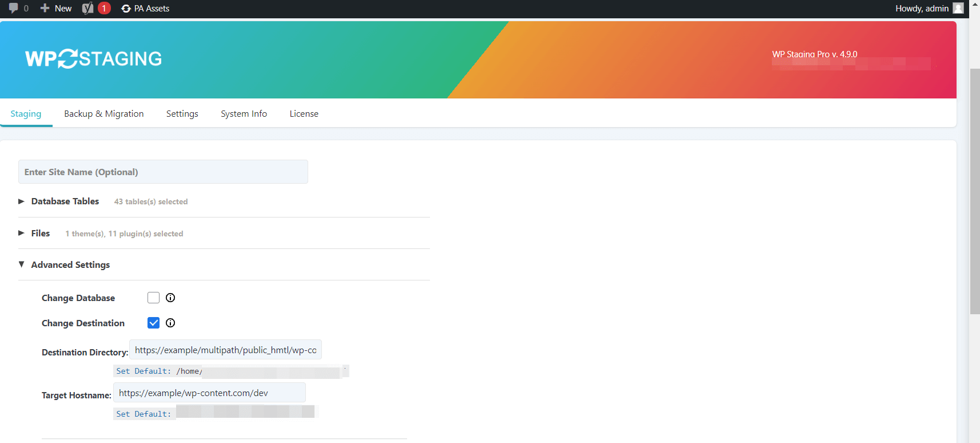Click the New content plus icon
The image size is (980, 443).
coord(45,8)
